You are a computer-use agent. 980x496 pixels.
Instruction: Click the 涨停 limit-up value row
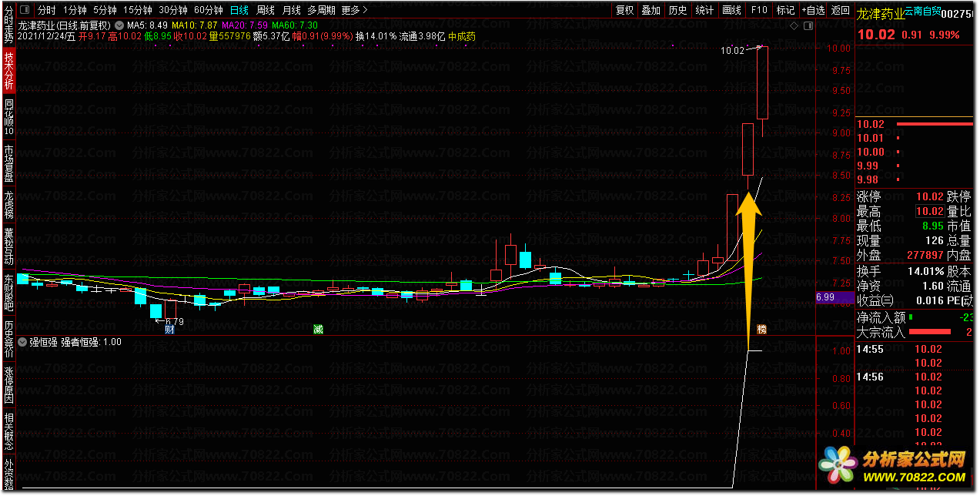click(899, 197)
